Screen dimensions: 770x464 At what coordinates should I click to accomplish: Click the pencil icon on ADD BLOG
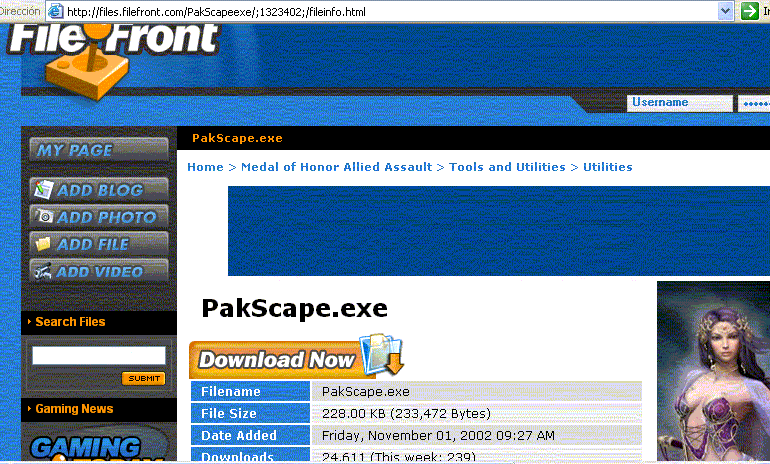click(x=43, y=189)
